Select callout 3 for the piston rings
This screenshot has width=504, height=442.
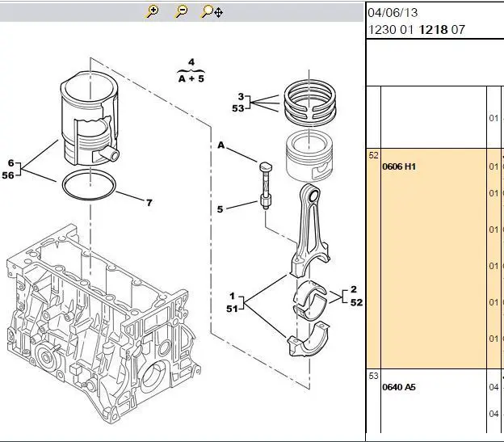[x=241, y=96]
